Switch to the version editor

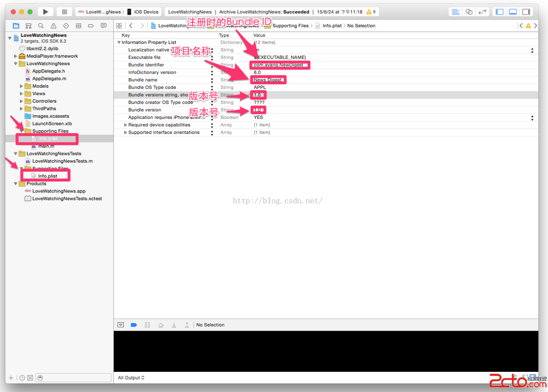tap(482, 12)
